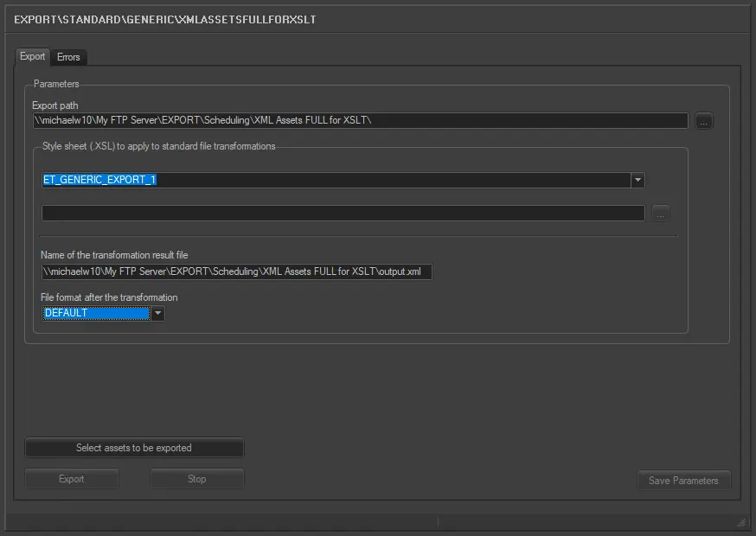The image size is (756, 536).
Task: Start the export with the Export button
Action: (72, 479)
